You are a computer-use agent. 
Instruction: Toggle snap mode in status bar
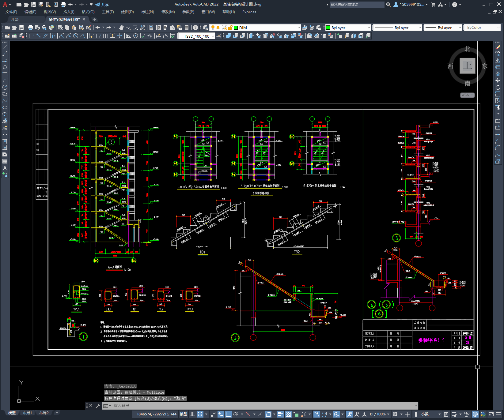[x=200, y=414]
